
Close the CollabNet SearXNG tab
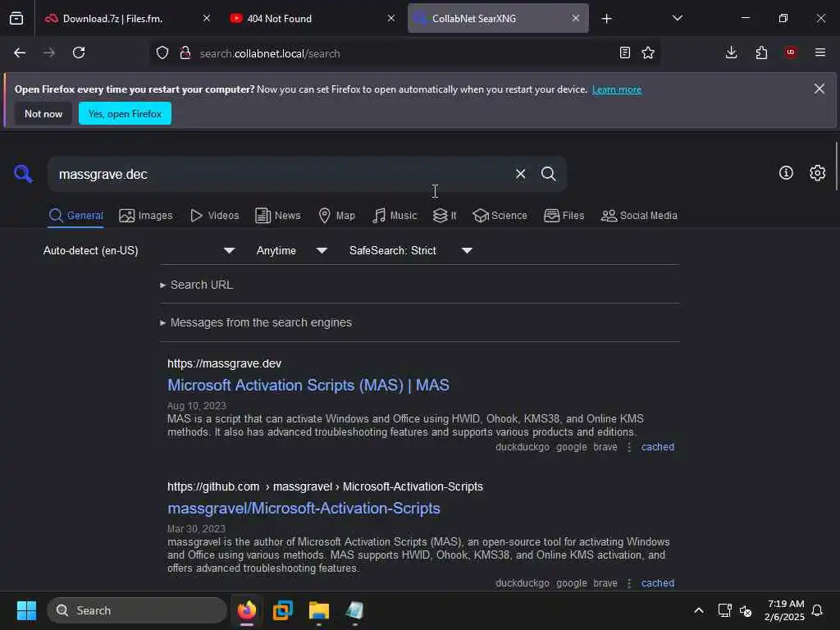pyautogui.click(x=575, y=18)
